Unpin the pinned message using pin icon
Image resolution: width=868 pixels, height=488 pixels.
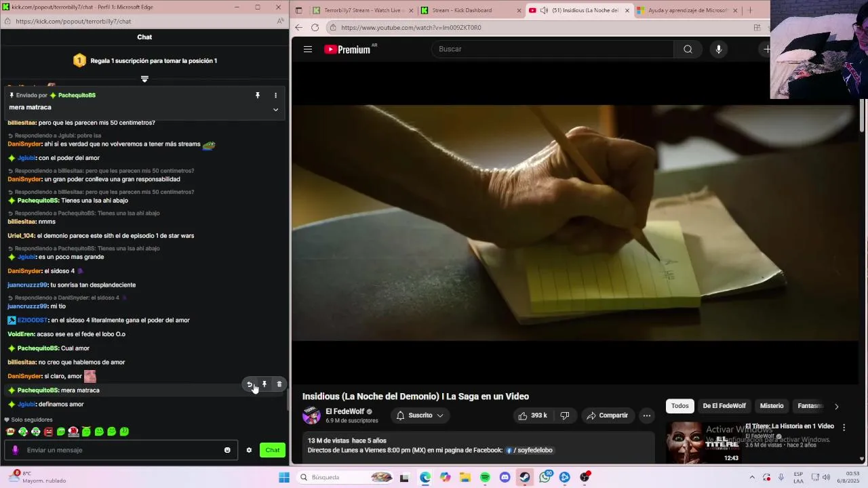pos(258,96)
